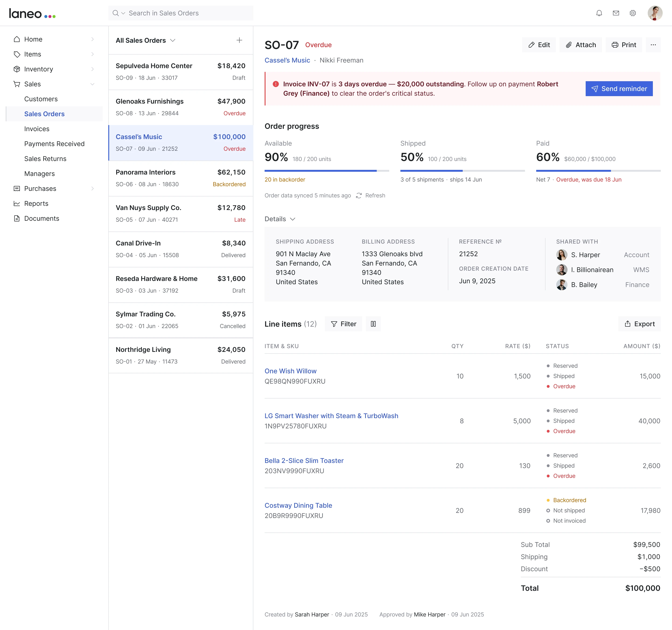Click the Send reminder button

pos(619,89)
